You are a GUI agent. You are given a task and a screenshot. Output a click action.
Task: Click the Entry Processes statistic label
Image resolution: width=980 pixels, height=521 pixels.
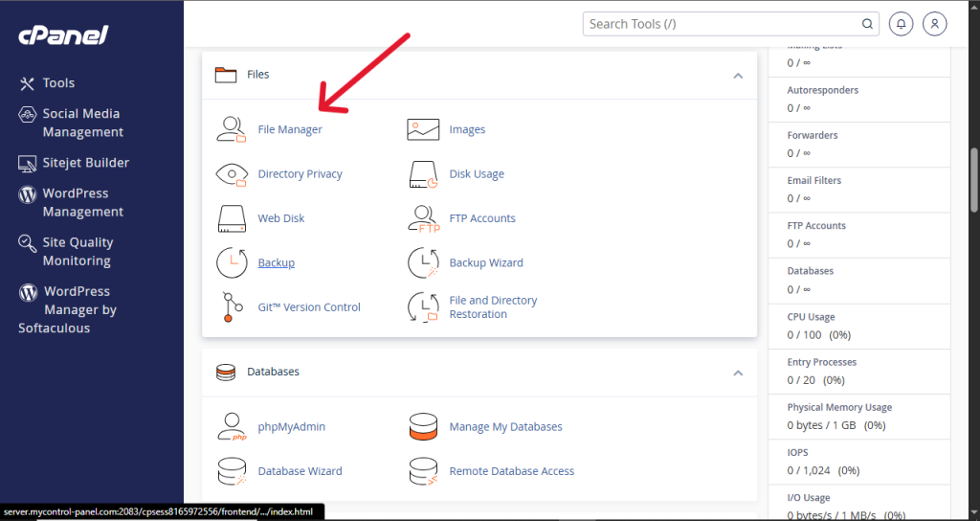coord(822,362)
